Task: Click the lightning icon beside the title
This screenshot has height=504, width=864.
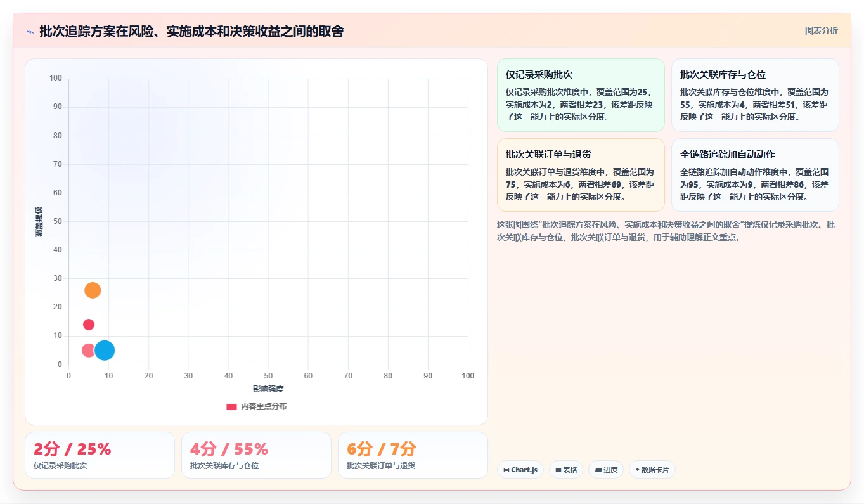Action: 30,32
